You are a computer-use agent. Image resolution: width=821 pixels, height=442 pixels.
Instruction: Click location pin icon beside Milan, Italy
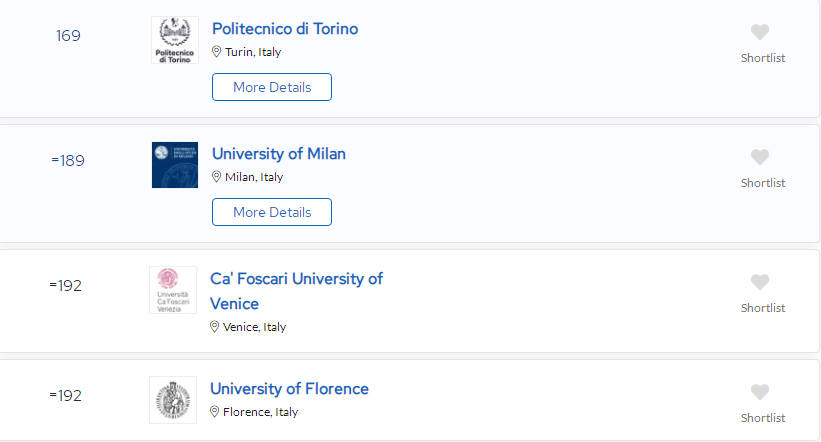[x=216, y=176]
